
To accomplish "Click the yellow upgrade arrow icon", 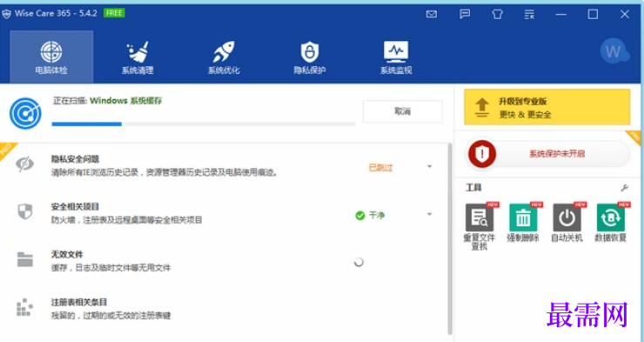I will (482, 108).
